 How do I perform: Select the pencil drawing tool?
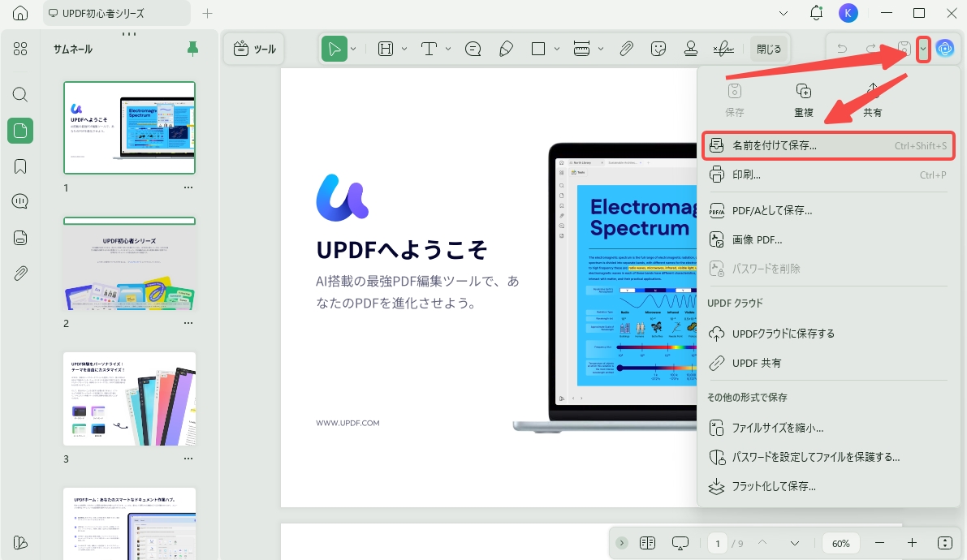[x=507, y=49]
